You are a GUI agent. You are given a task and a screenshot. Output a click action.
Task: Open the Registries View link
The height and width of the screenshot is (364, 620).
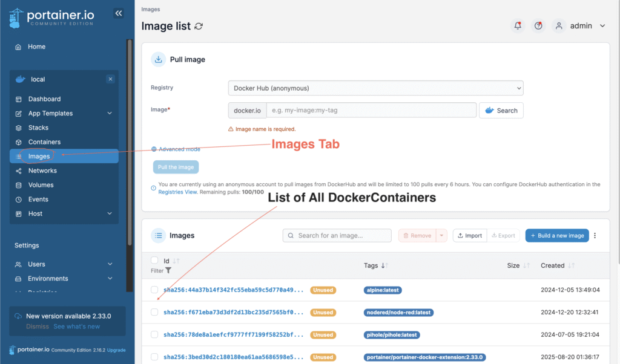pyautogui.click(x=177, y=192)
